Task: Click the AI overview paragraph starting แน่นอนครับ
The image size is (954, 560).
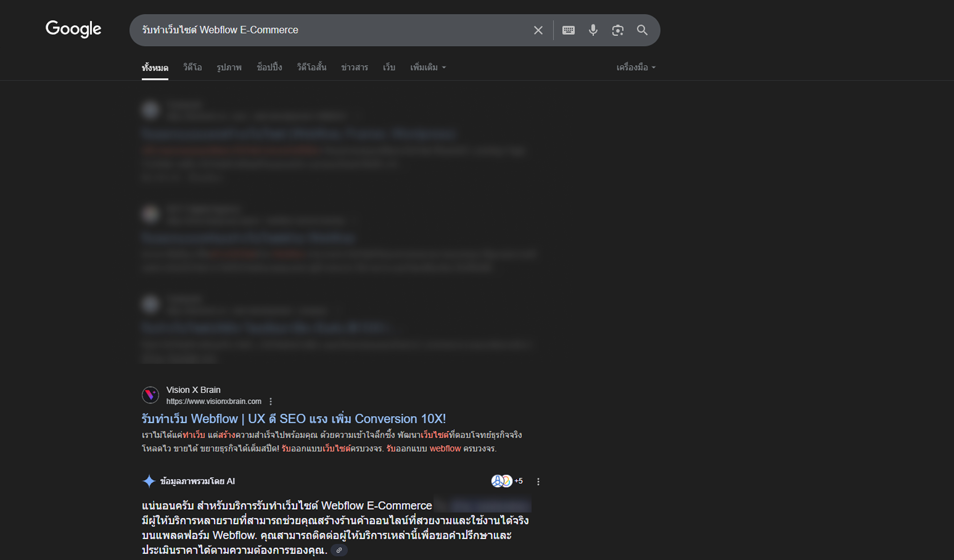Action: pos(335,527)
